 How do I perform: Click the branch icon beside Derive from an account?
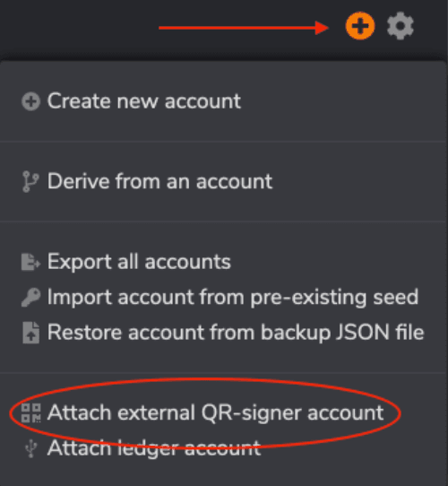click(x=30, y=182)
